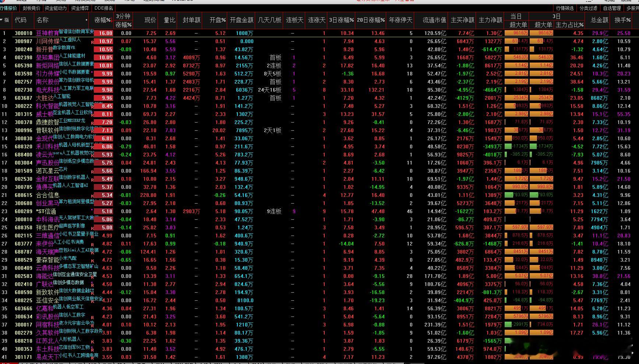Screen dimensions: 639x364
Task: Click stock code 688400
Action: (24, 155)
